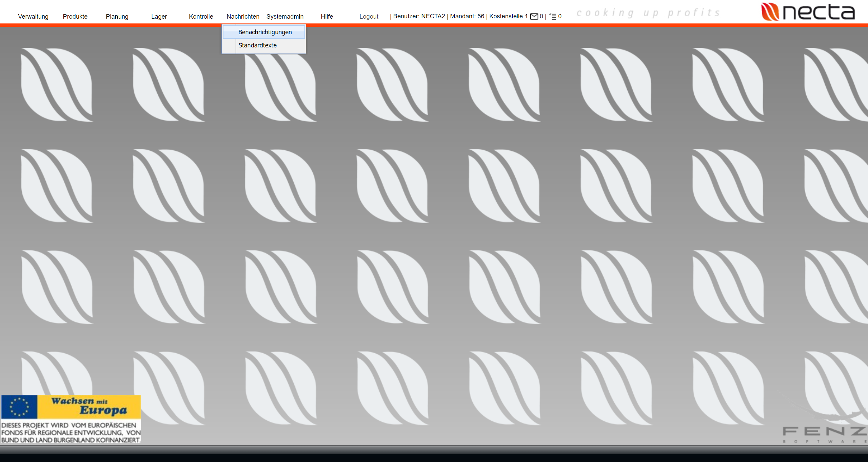Open Benachrichtigungen from the dropdown
Screen dimensions: 868x462
pyautogui.click(x=265, y=32)
